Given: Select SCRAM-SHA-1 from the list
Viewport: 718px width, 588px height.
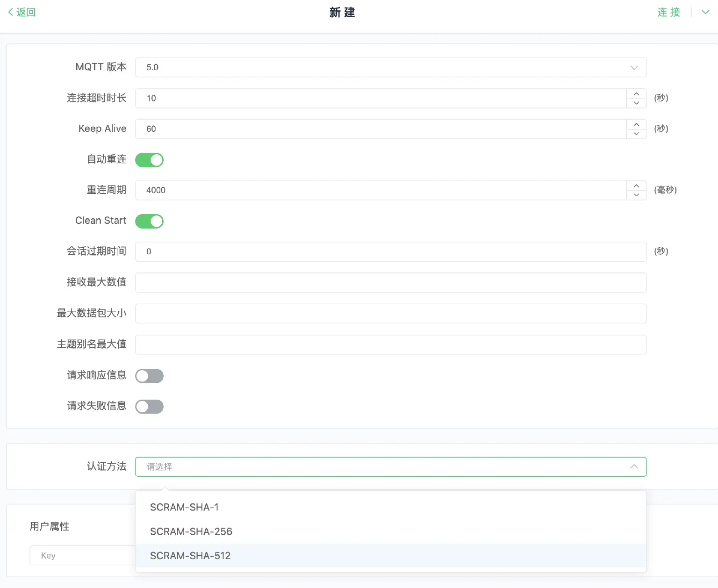Looking at the screenshot, I should tap(184, 507).
